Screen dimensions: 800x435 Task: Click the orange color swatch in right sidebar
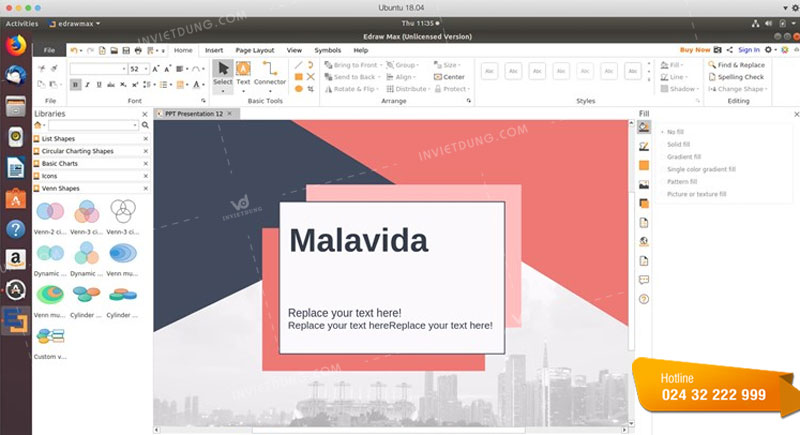644,165
